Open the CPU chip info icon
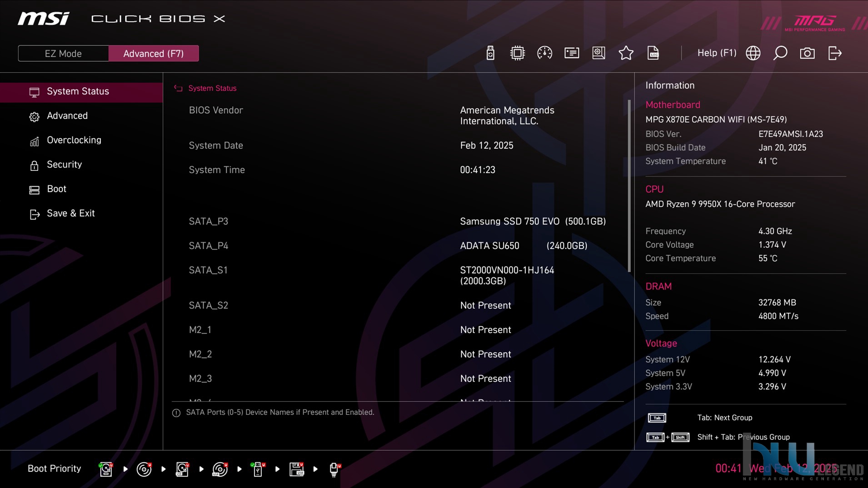Viewport: 868px width, 488px height. pyautogui.click(x=517, y=53)
